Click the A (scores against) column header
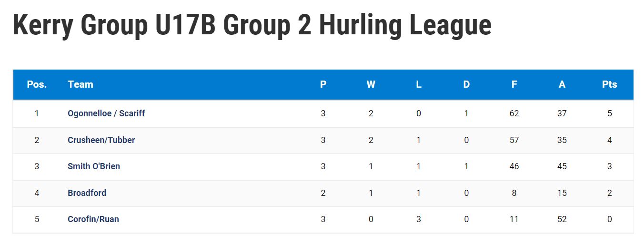 coord(562,84)
